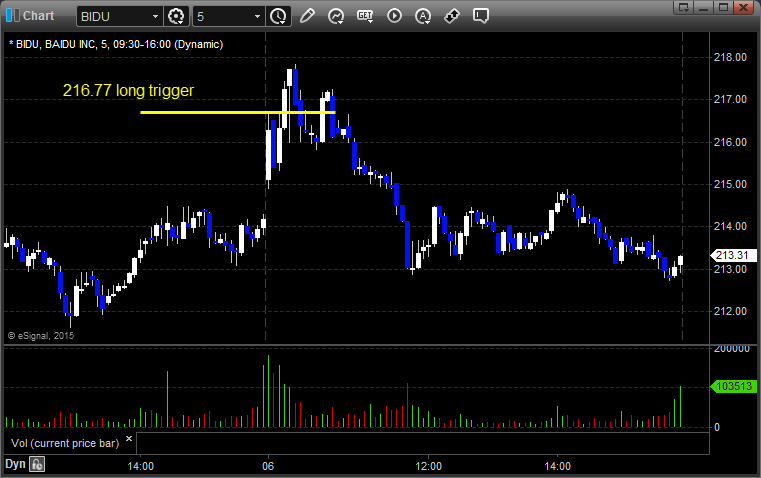This screenshot has width=761, height=478.
Task: Select the yellow 216.77 trigger line
Action: click(x=238, y=113)
